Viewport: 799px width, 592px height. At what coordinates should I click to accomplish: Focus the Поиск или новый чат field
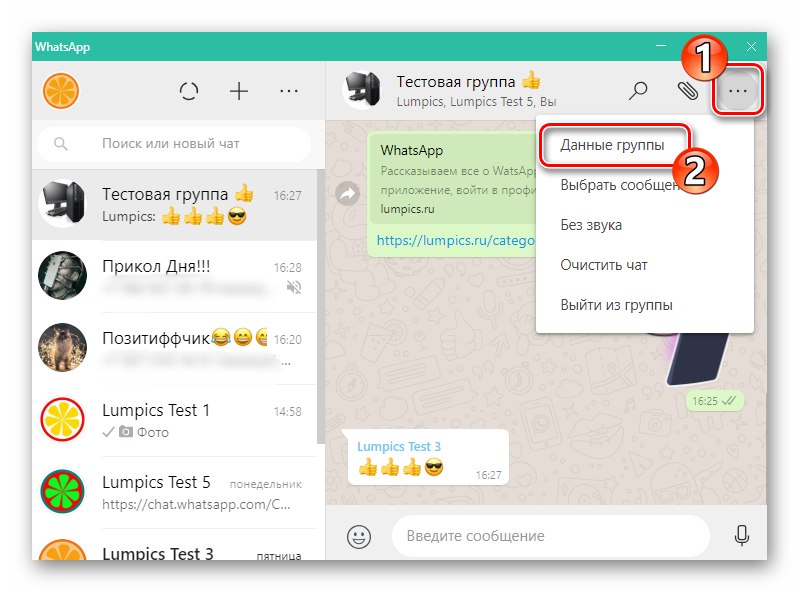[x=174, y=144]
